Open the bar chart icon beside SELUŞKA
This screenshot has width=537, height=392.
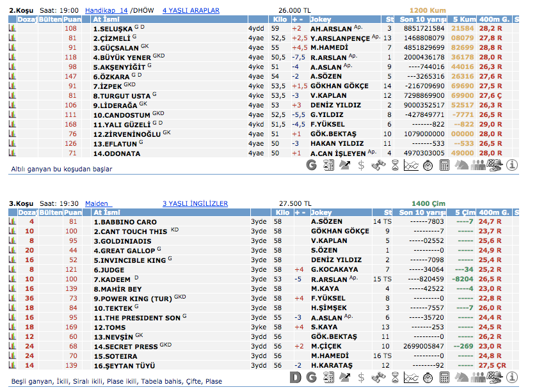(12, 29)
